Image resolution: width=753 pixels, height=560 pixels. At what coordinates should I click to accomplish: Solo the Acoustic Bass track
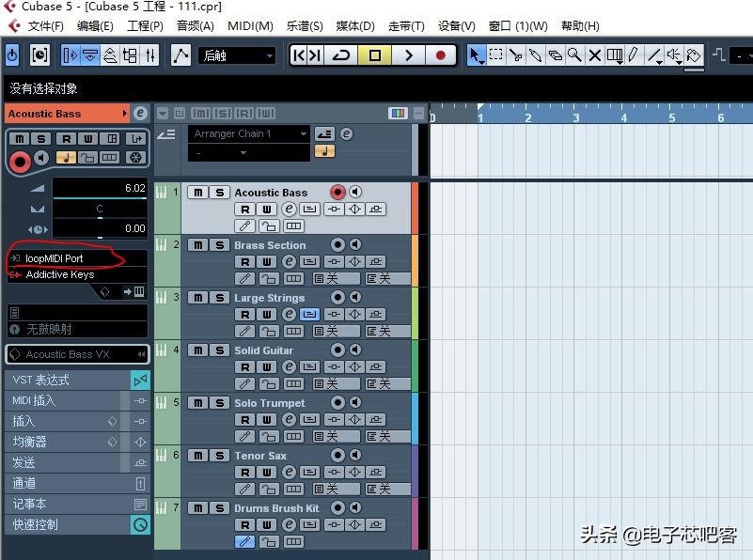point(219,193)
